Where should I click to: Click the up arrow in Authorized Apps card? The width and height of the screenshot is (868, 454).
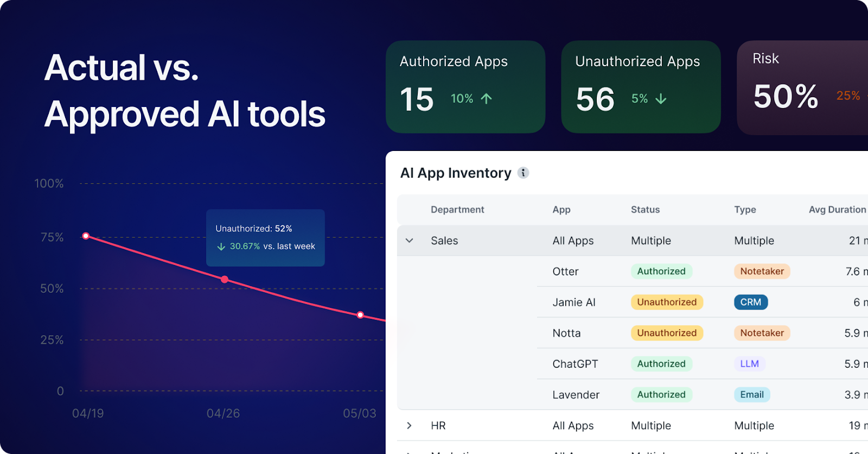[x=486, y=99]
